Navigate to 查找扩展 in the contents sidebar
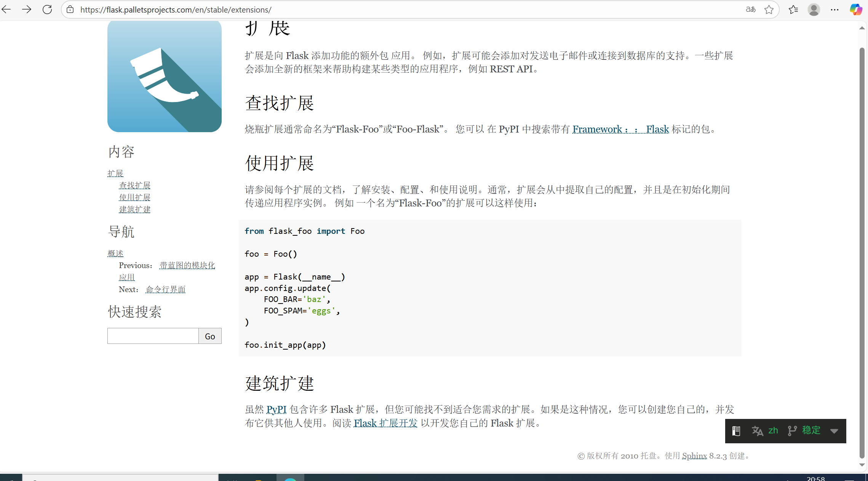Screen dimensions: 868x481 pos(134,185)
